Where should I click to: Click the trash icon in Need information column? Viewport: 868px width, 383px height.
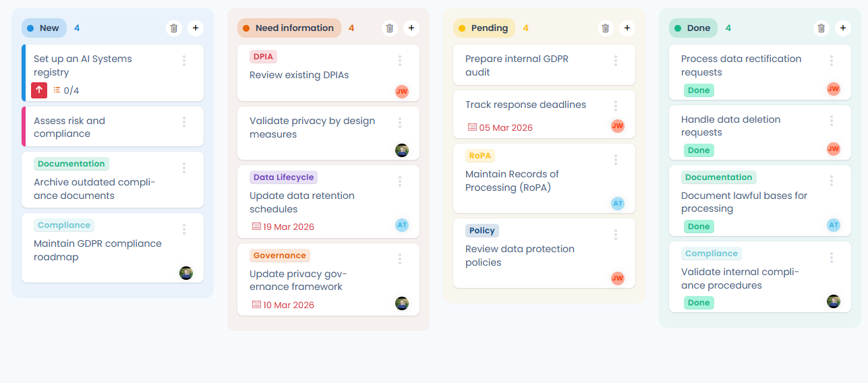[390, 28]
